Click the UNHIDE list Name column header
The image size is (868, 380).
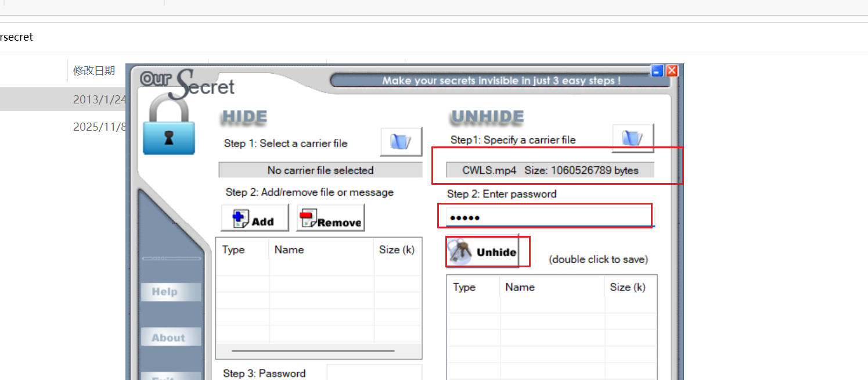coord(520,287)
